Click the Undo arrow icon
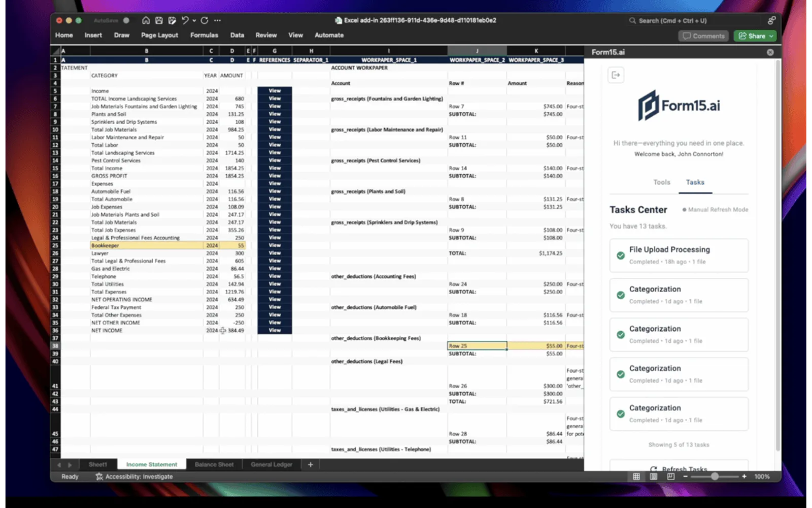The width and height of the screenshot is (812, 508). point(185,20)
